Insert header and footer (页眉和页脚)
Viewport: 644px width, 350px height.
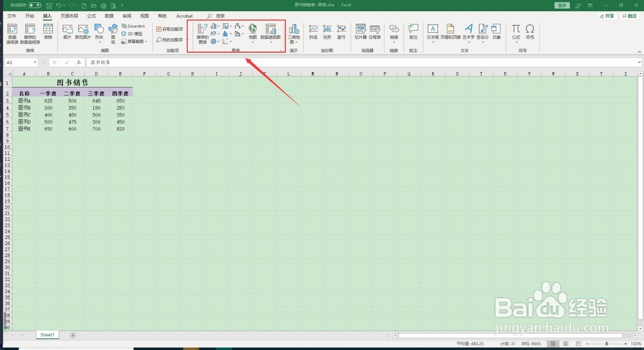click(x=451, y=32)
